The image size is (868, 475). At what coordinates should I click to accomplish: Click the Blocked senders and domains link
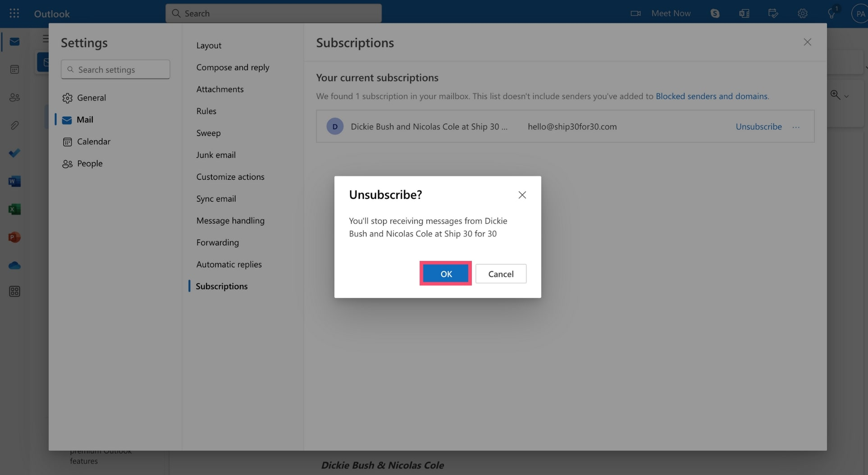[711, 96]
